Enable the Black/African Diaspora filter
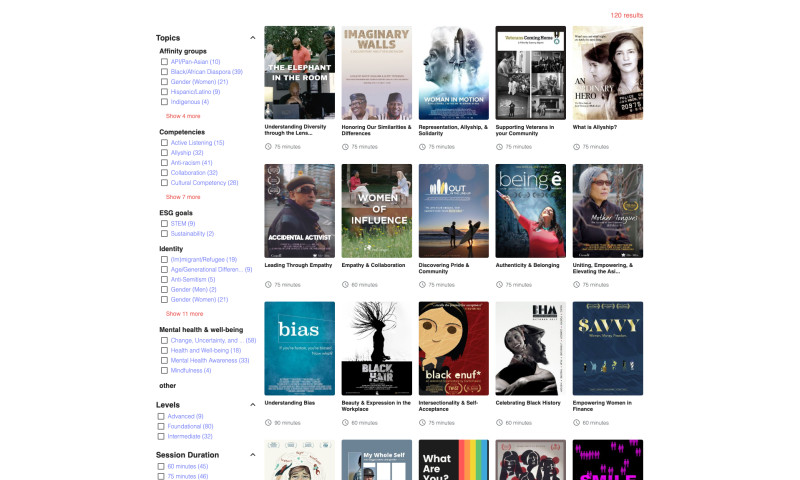Screen dimensions: 800x480 pyautogui.click(x=164, y=72)
